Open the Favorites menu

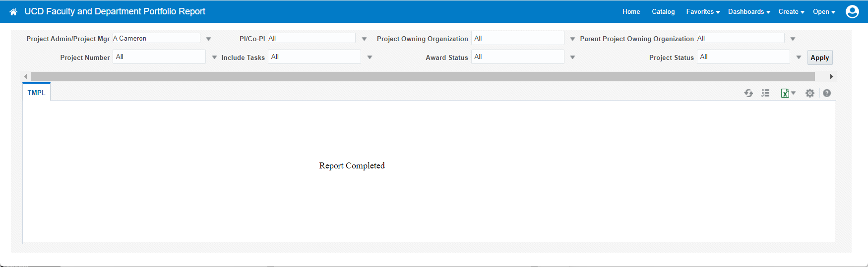[x=703, y=12]
